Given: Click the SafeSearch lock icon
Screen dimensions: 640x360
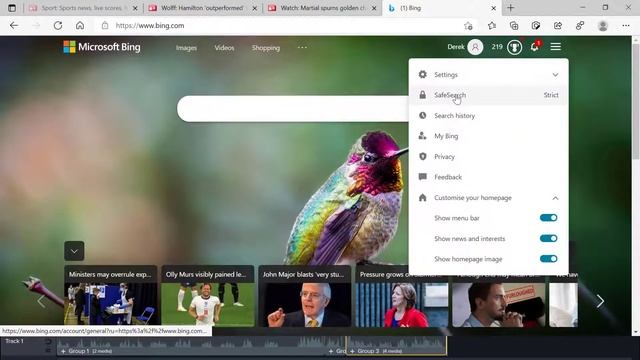Looking at the screenshot, I should [422, 95].
